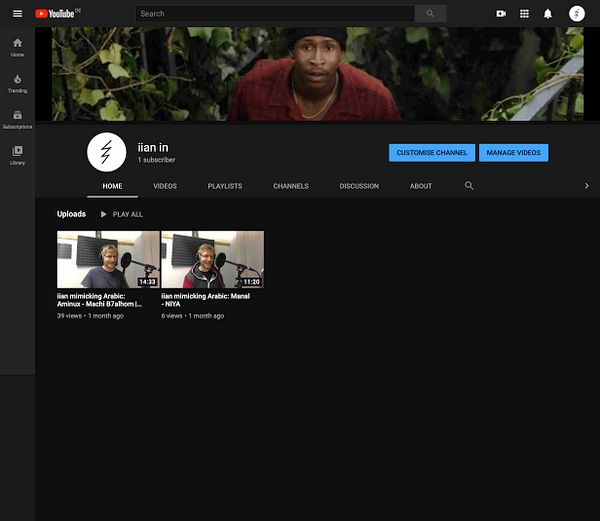Switch to the About tab
Image resolution: width=600 pixels, height=521 pixels.
click(421, 186)
